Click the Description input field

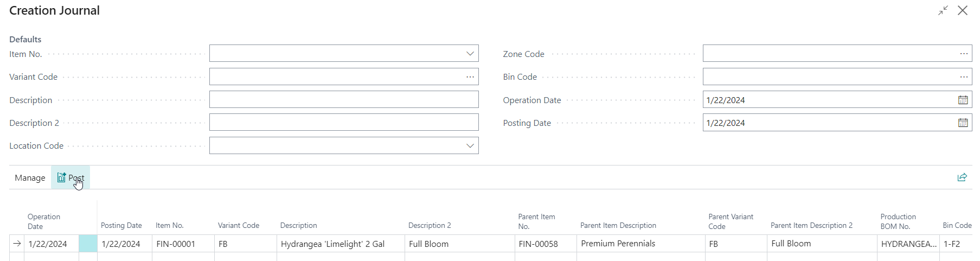(343, 100)
